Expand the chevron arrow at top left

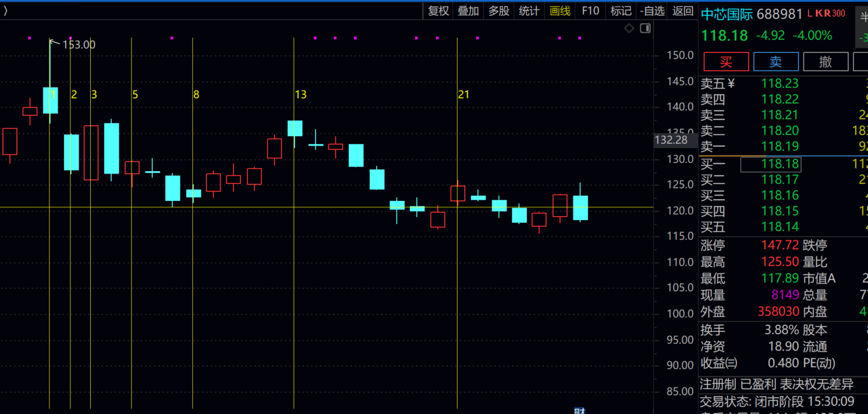[5, 10]
